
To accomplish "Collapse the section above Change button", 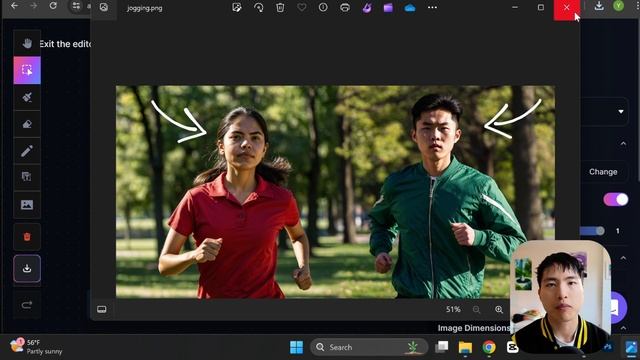I will [623, 144].
